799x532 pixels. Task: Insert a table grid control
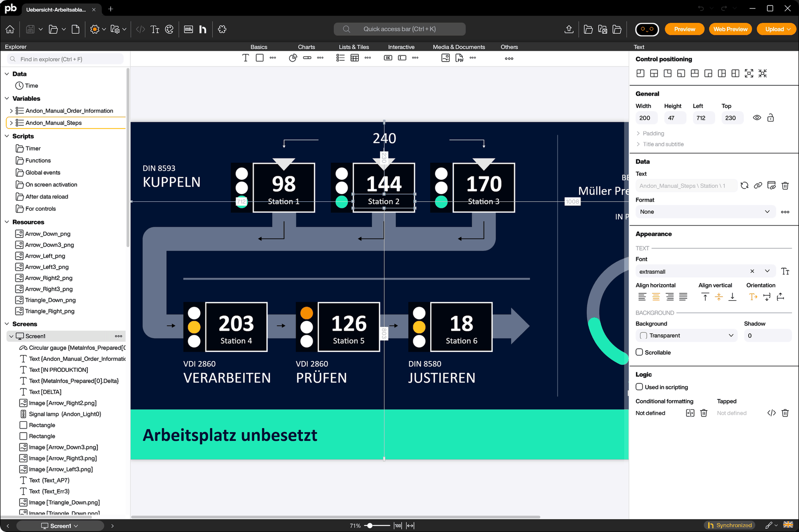pos(355,58)
